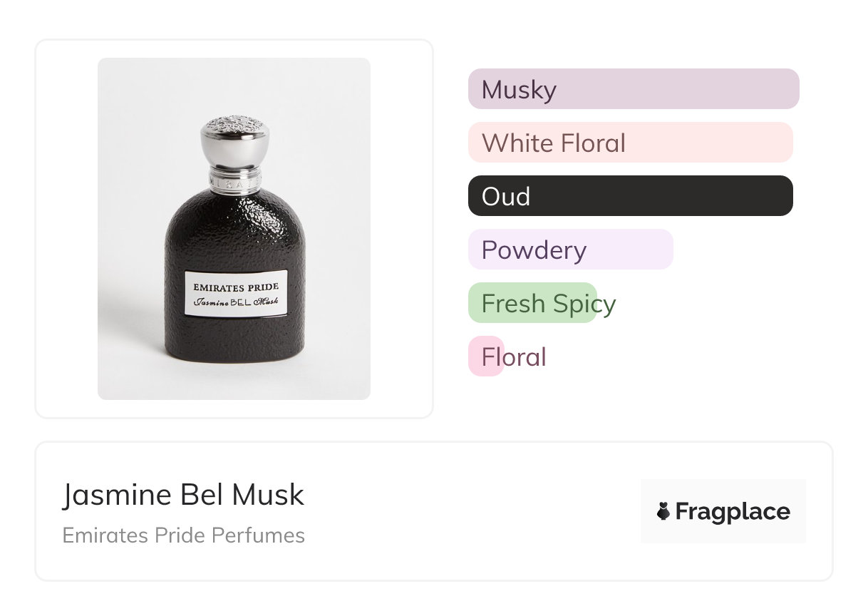Screen dimensions: 868x616
Task: Click the letter F in Fragplace
Action: [x=682, y=511]
